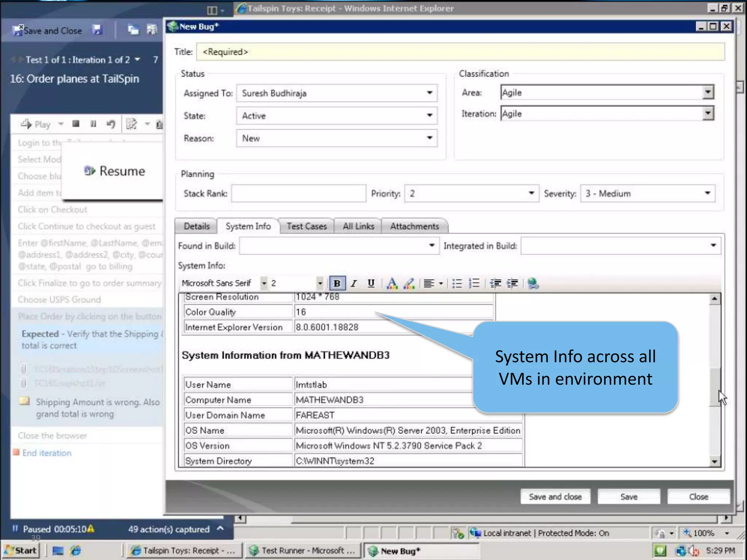Viewport: 747px width, 560px height.
Task: Click the text alignment icon
Action: (429, 283)
